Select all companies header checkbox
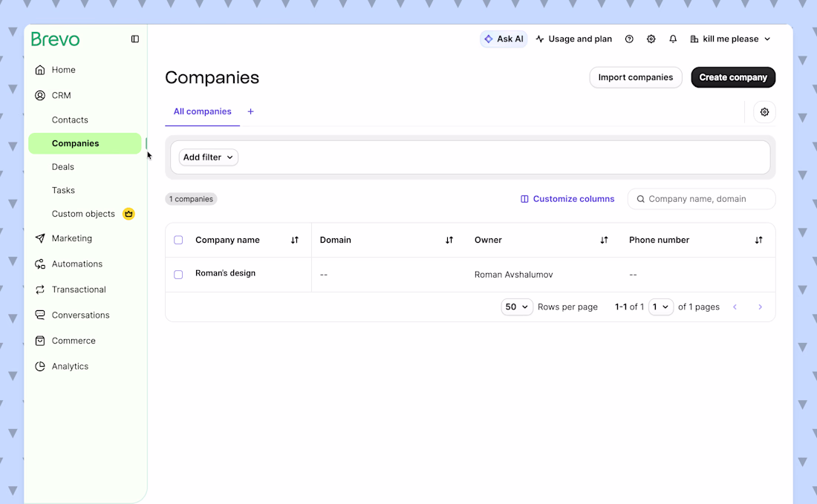Screen dimensions: 817x504 (x=178, y=240)
